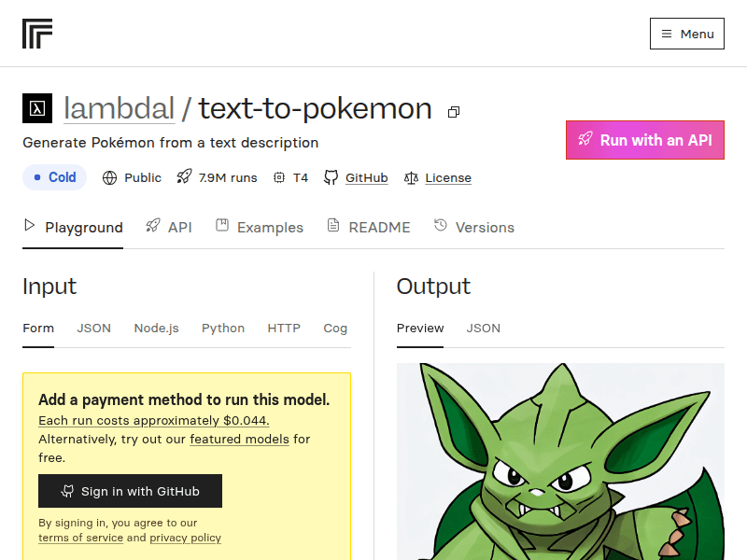747x560 pixels.
Task: Click the text-to-pokemon model title
Action: tap(316, 108)
